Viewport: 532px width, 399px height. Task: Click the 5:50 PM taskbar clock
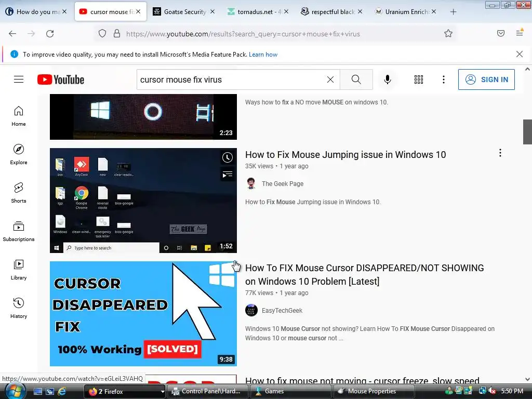pos(512,391)
